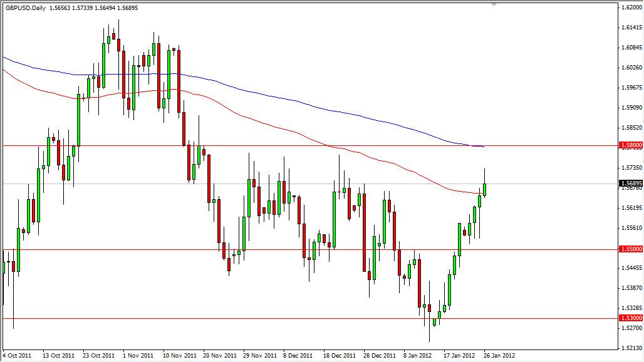
Task: Click the 1.52130 price axis label
Action: [631, 348]
